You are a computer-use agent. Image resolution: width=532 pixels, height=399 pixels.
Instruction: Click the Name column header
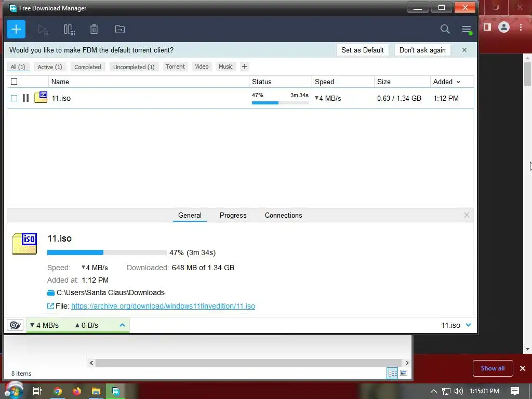coord(149,82)
